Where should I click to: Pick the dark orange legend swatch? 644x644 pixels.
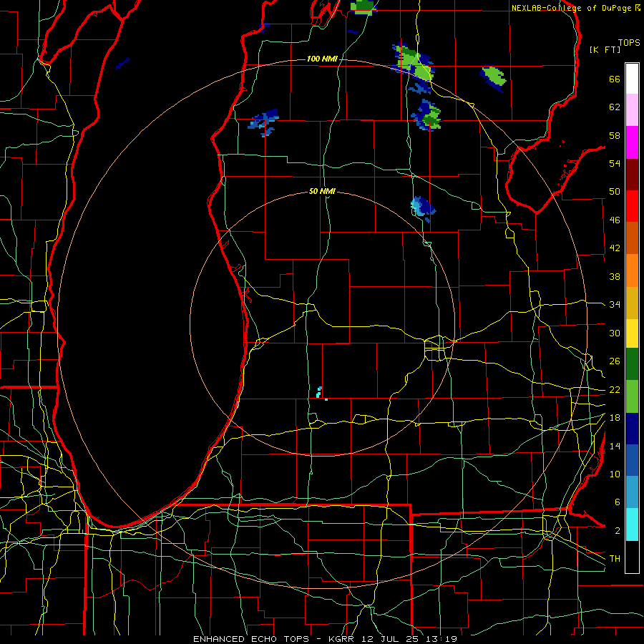pos(632,238)
